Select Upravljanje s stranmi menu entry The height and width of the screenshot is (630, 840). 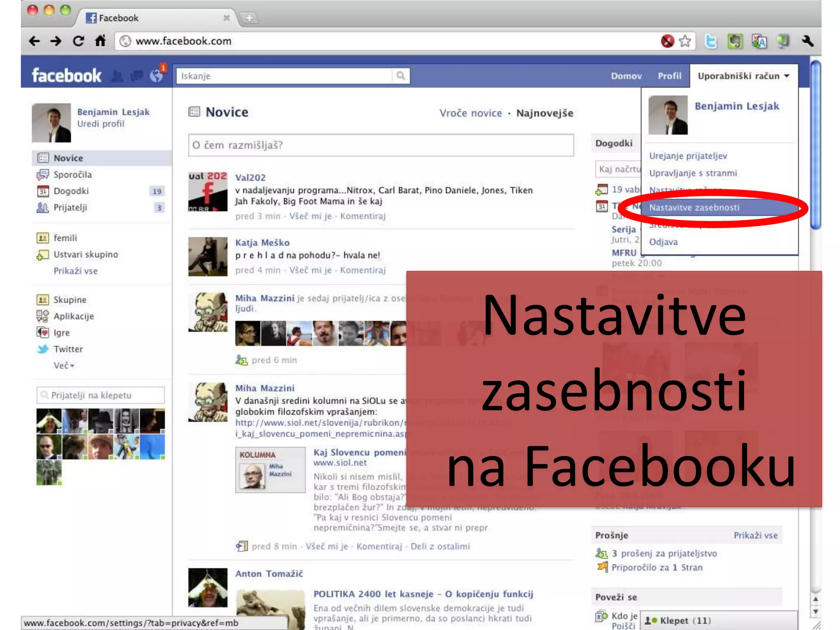point(693,173)
